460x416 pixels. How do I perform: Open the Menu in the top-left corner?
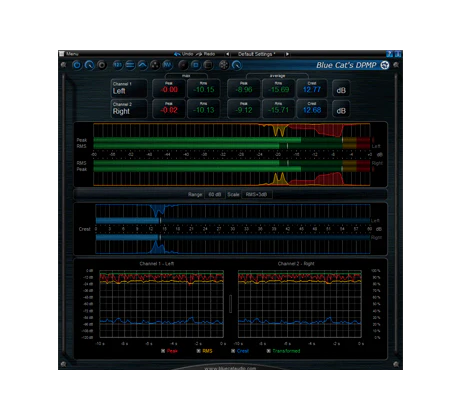point(69,54)
